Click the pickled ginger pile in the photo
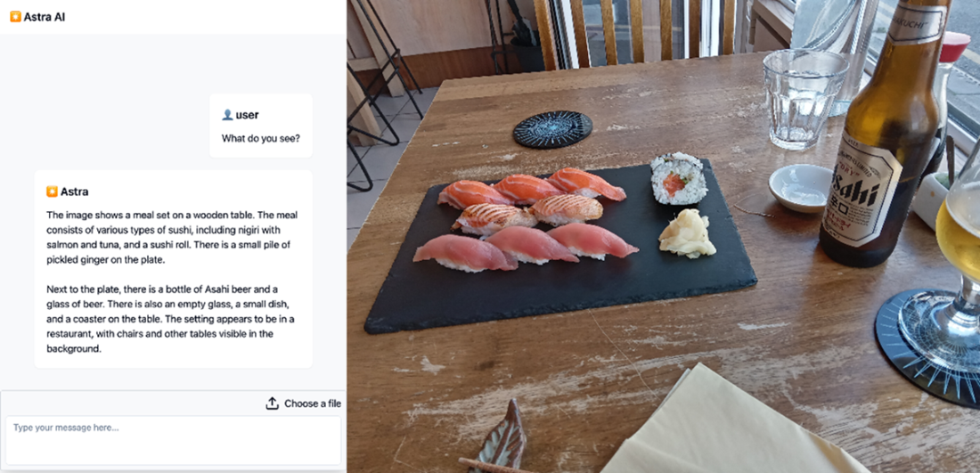980x473 pixels. pyautogui.click(x=687, y=233)
